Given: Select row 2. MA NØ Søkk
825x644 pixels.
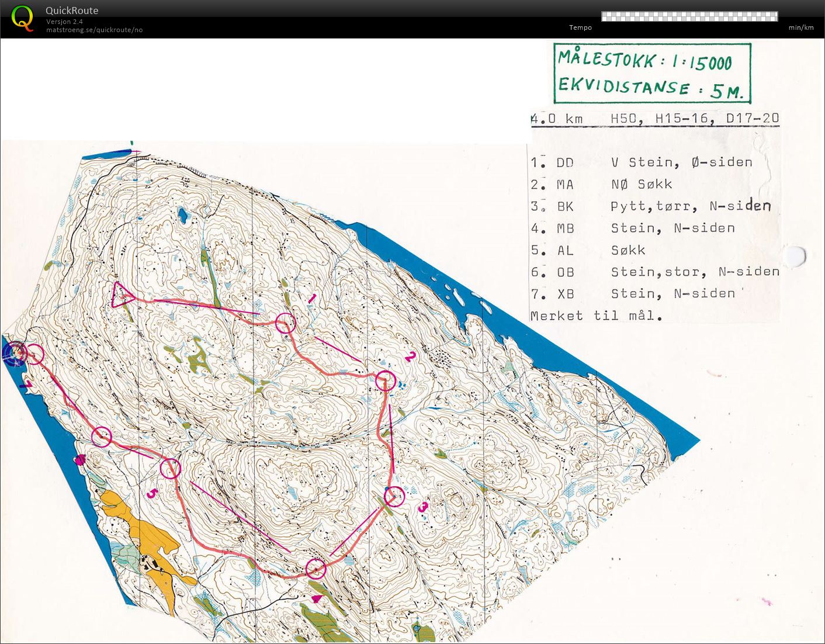Looking at the screenshot, I should [602, 185].
